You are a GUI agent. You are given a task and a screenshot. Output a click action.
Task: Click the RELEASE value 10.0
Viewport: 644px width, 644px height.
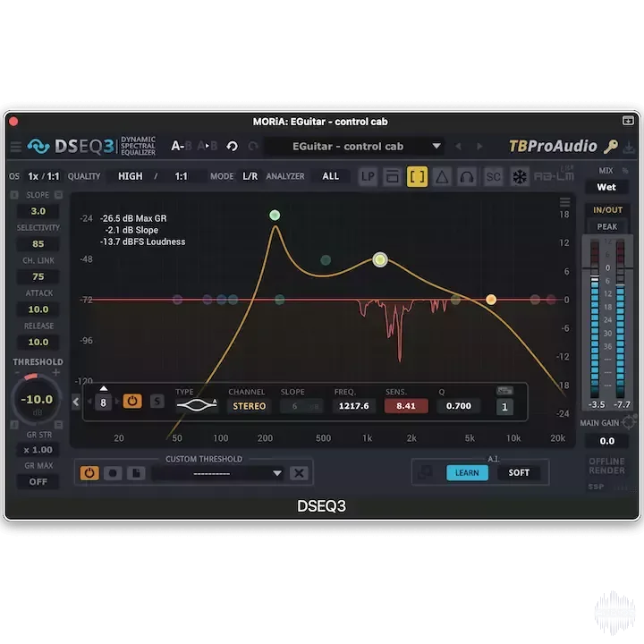38,342
